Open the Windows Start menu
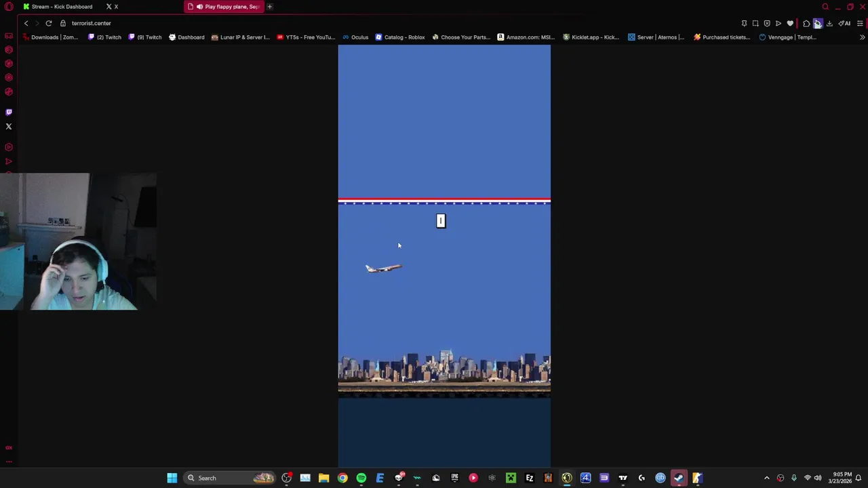This screenshot has width=868, height=488. (x=172, y=478)
